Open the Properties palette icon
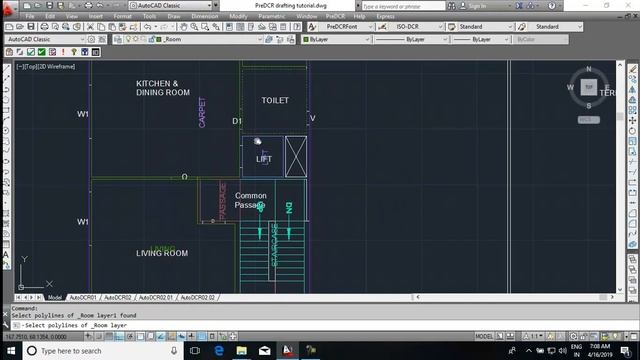This screenshot has height=360, width=640. pyautogui.click(x=229, y=27)
